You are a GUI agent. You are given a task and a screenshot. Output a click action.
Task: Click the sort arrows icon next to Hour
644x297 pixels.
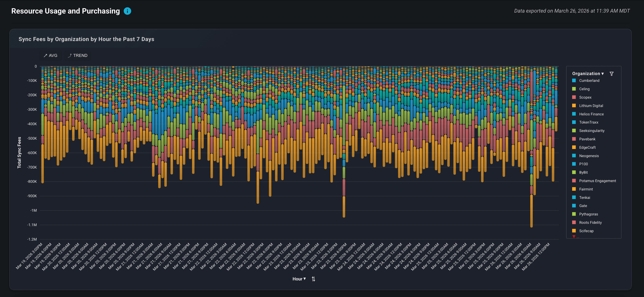point(313,279)
